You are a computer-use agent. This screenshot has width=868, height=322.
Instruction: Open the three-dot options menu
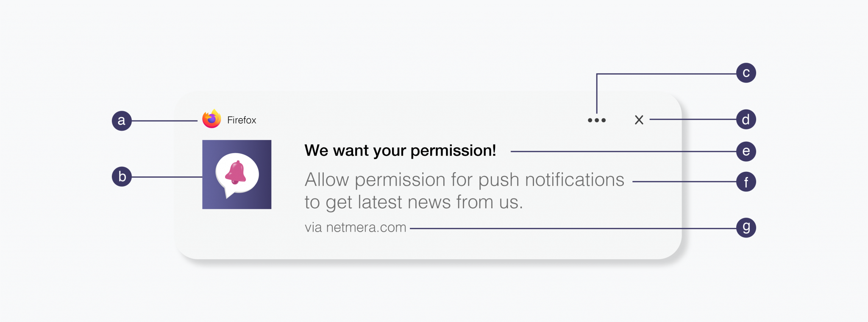click(596, 120)
